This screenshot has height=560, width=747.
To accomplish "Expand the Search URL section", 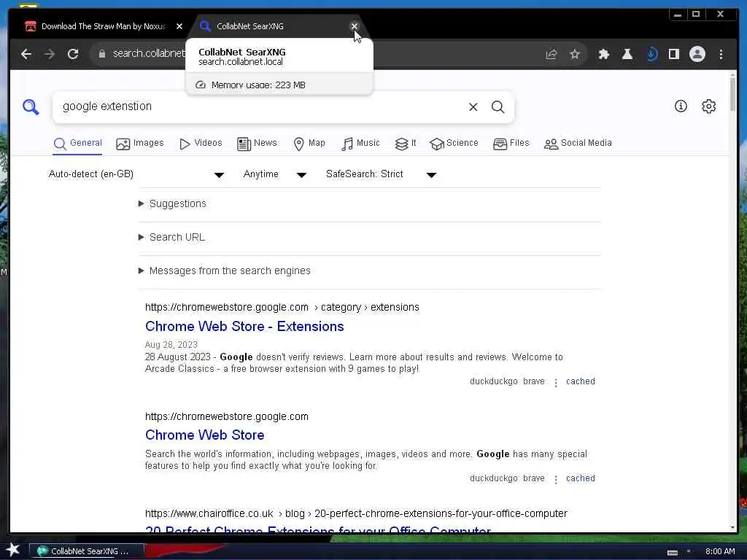I will (171, 237).
